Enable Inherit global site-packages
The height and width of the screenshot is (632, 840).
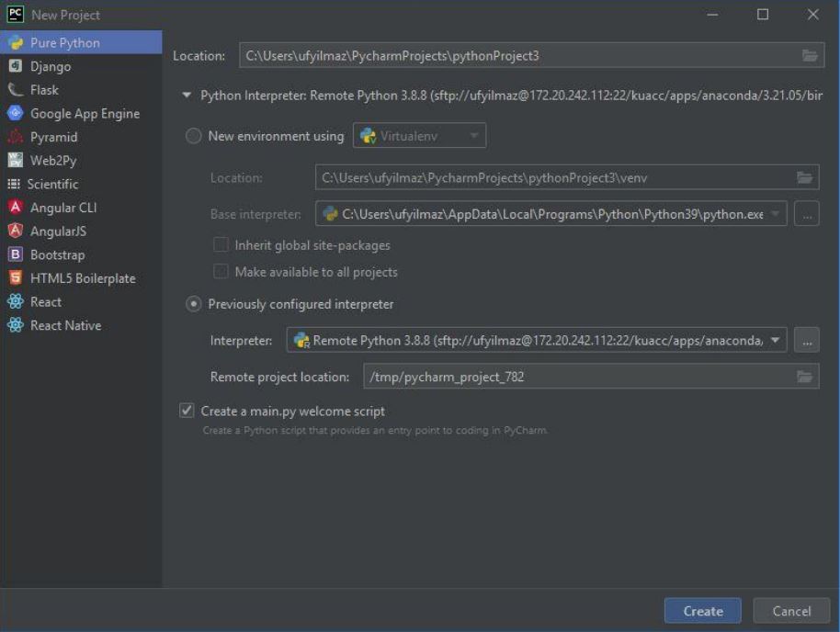pyautogui.click(x=220, y=245)
